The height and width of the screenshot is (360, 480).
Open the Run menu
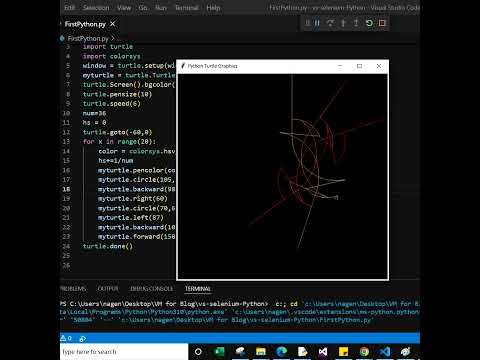tap(161, 8)
